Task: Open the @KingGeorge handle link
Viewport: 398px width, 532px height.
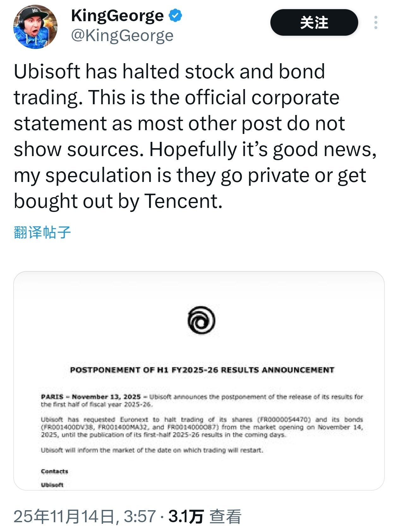Action: pyautogui.click(x=122, y=35)
